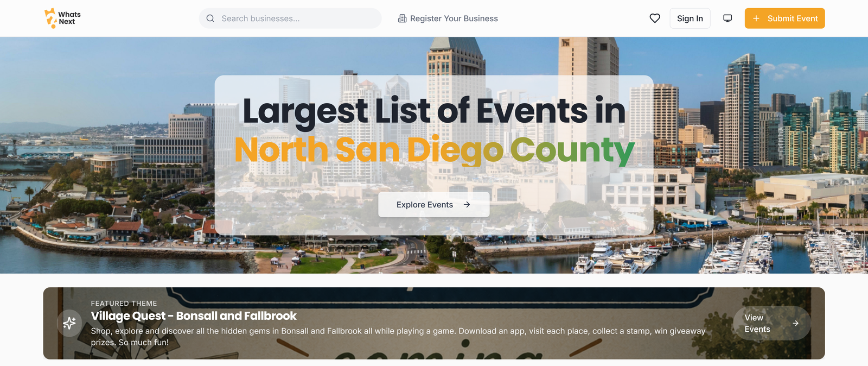Image resolution: width=868 pixels, height=366 pixels.
Task: Click the Largest List of Events in heading
Action: [434, 112]
